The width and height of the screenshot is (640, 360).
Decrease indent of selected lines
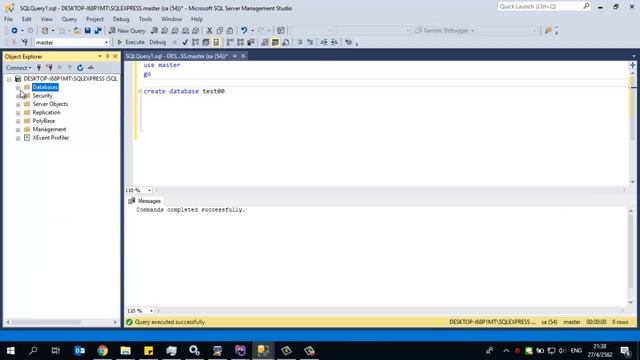pyautogui.click(x=324, y=42)
